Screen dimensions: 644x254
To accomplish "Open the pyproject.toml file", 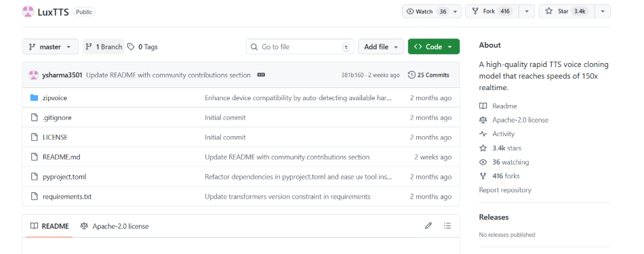I will pyautogui.click(x=64, y=177).
